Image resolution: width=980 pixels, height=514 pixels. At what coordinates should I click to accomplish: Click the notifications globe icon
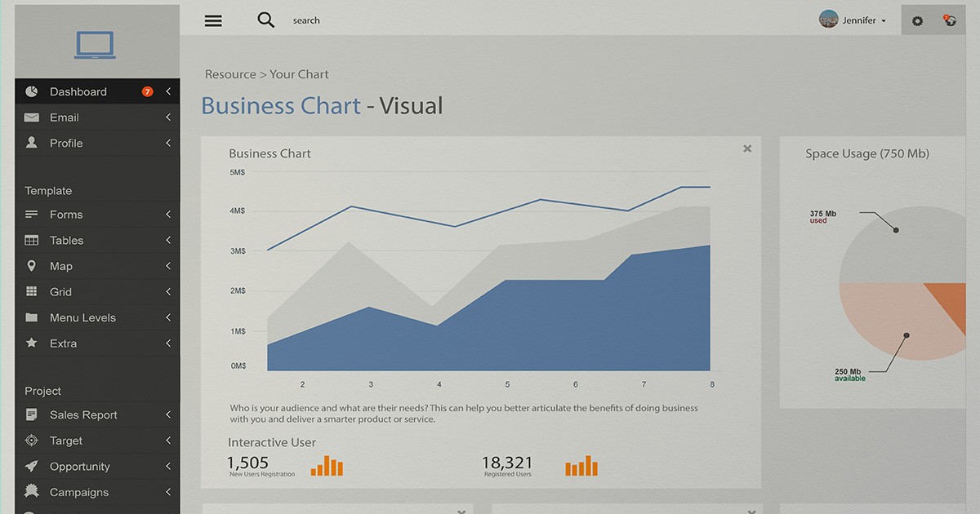(950, 20)
